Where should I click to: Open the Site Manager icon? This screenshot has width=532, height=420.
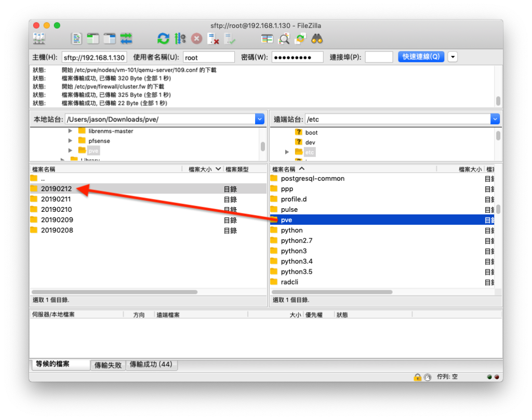point(39,38)
